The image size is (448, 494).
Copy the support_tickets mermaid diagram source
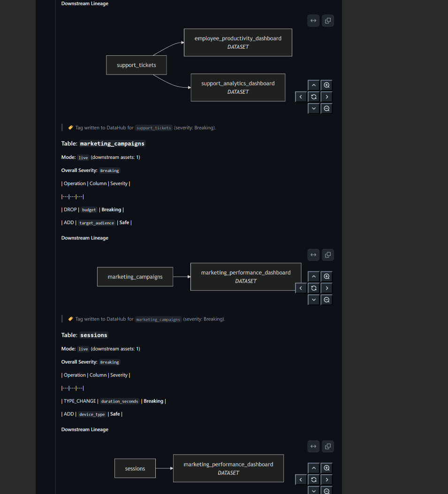(x=328, y=21)
